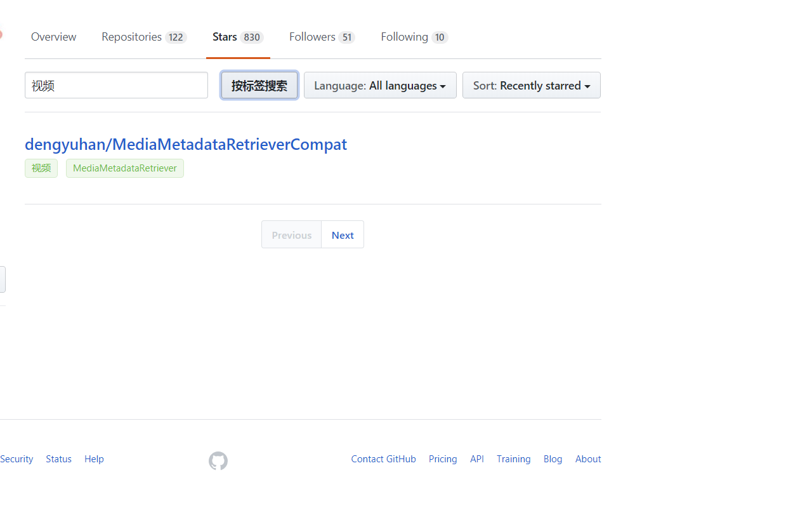Click the GitHub Octocat logo in footer
812x508 pixels.
coord(218,460)
